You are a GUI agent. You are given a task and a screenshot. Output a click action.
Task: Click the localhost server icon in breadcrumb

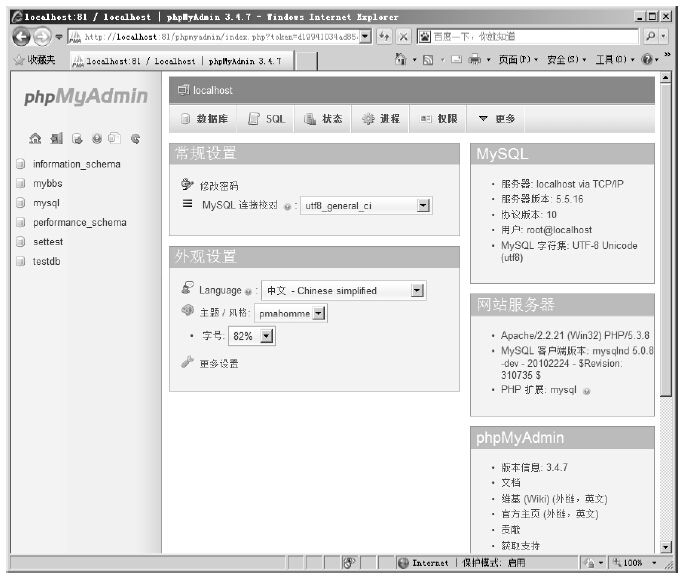click(183, 90)
